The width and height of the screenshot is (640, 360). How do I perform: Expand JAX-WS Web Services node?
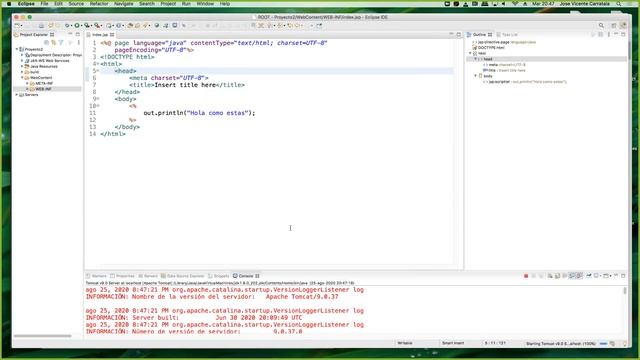click(x=22, y=60)
